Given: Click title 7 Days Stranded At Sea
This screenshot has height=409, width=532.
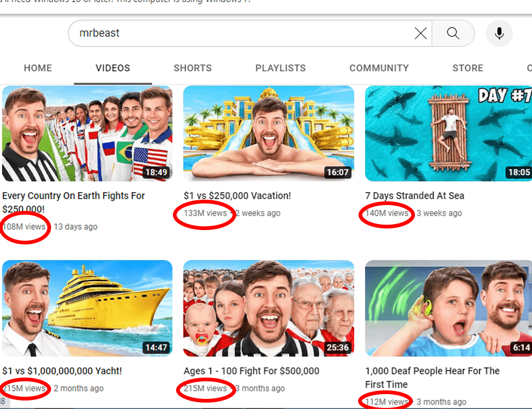Looking at the screenshot, I should 414,195.
